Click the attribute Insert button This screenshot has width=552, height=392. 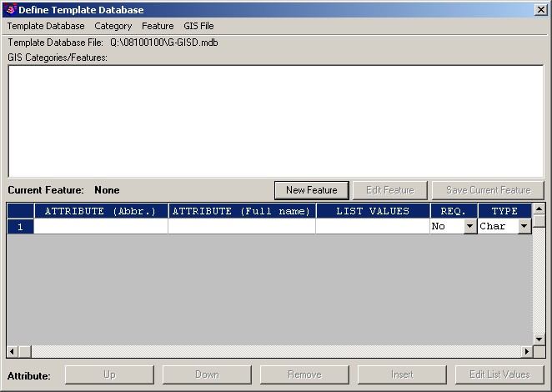coord(402,374)
